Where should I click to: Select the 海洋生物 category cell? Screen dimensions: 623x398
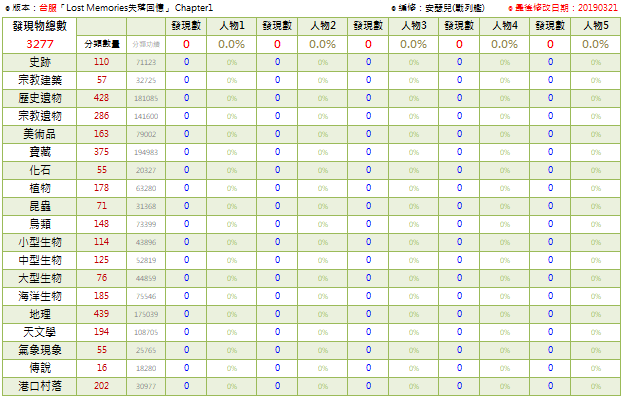(x=39, y=296)
